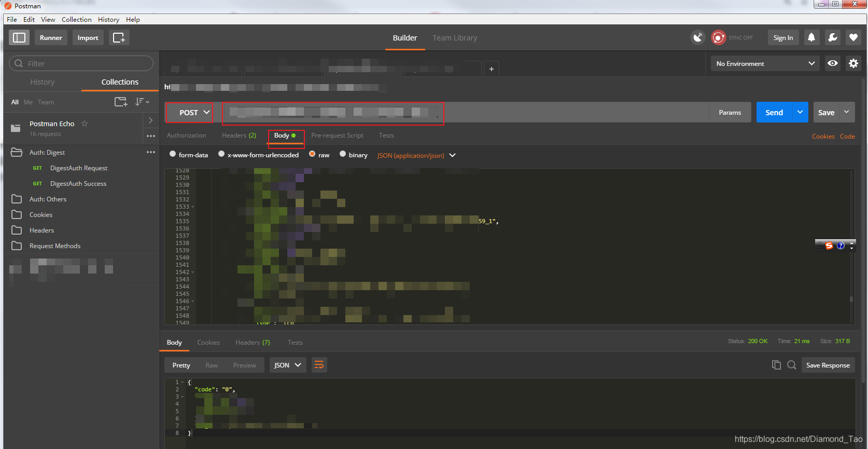868x449 pixels.
Task: Open the Send options arrow
Action: click(800, 112)
